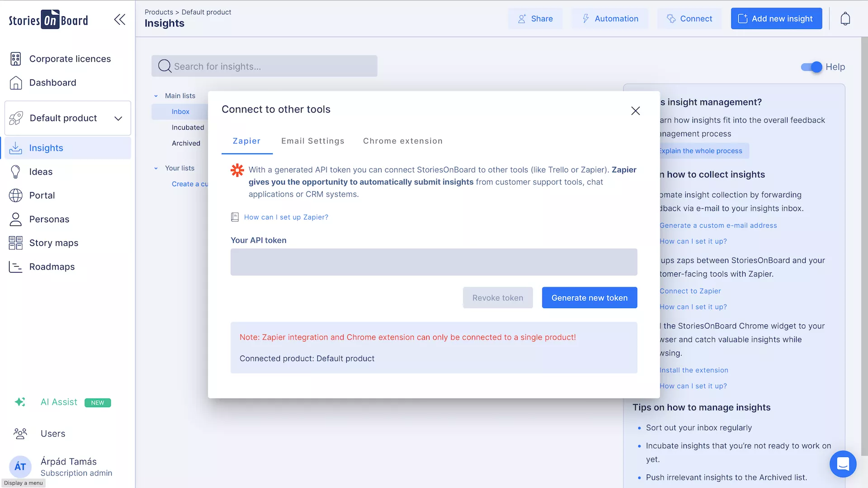Collapse the sidebar with double chevron icon

pyautogui.click(x=120, y=19)
